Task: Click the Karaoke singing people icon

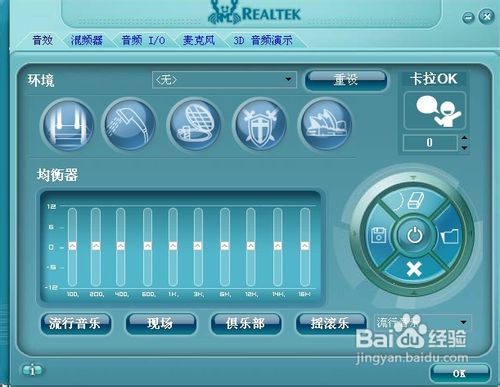Action: (435, 111)
